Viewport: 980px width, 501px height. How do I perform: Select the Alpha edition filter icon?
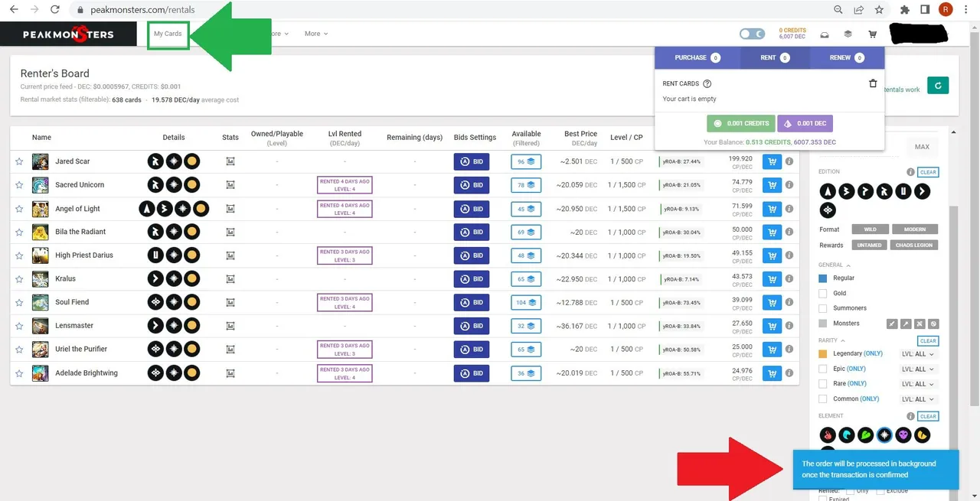click(x=827, y=191)
